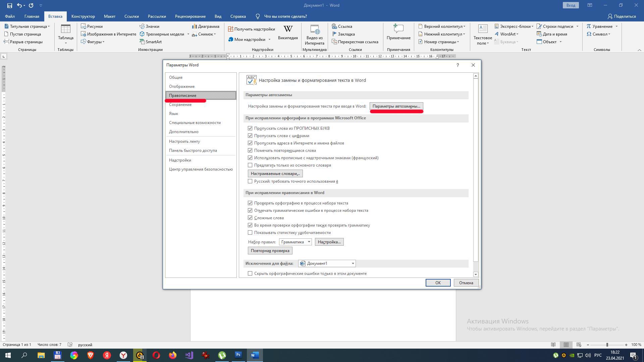Uncheck Пропускать слова с цифрами
The height and width of the screenshot is (362, 644).
pyautogui.click(x=250, y=136)
